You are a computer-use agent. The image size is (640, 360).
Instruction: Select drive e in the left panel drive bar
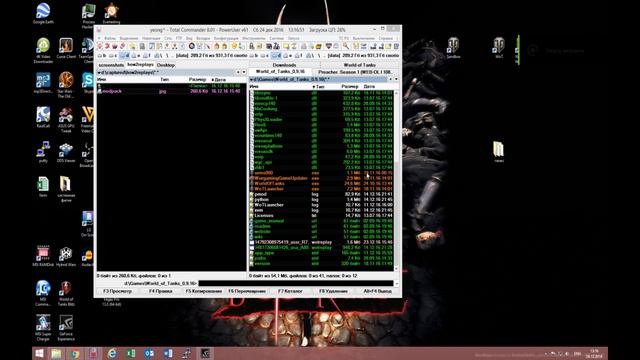[x=136, y=55]
